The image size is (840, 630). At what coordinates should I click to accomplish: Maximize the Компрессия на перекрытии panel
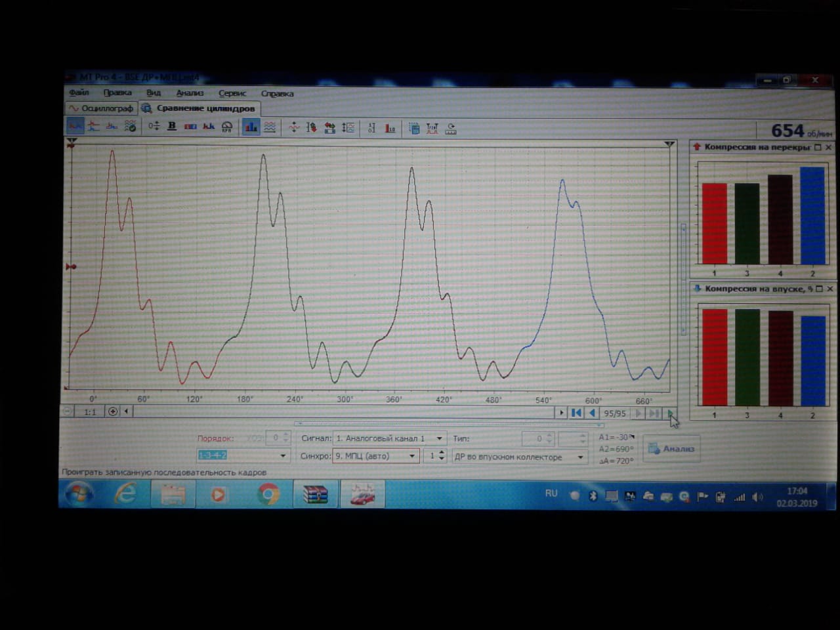pyautogui.click(x=818, y=148)
